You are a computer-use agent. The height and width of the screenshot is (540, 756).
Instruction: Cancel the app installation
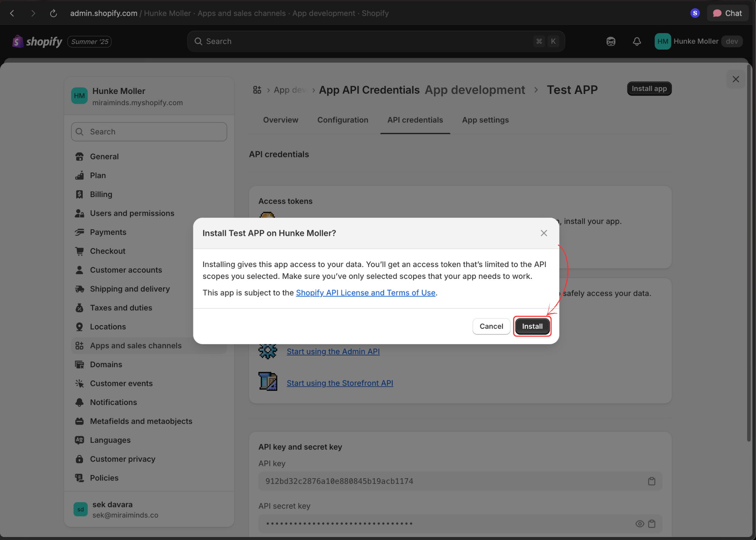(491, 326)
